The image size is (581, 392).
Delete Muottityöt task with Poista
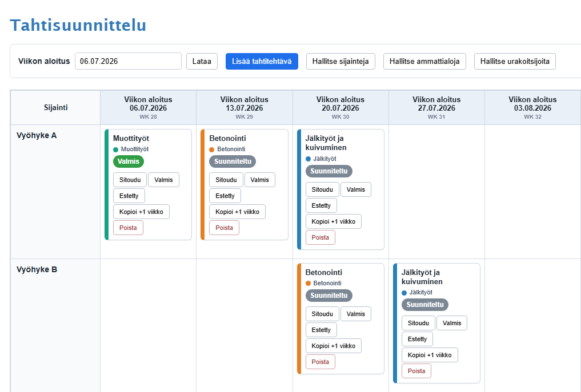pos(128,228)
